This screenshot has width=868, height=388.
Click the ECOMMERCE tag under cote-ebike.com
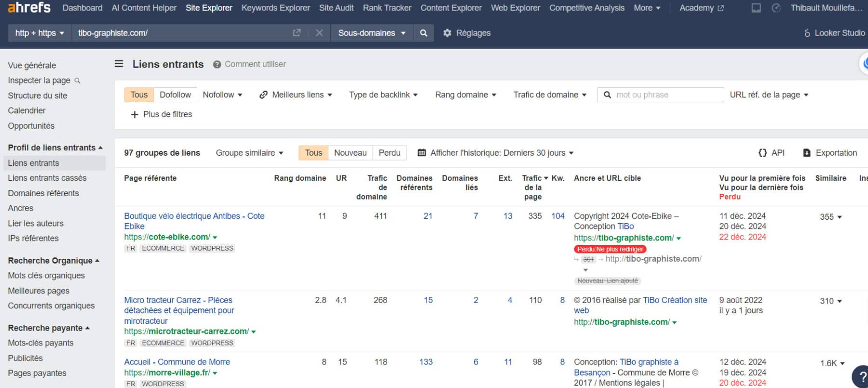pyautogui.click(x=163, y=248)
